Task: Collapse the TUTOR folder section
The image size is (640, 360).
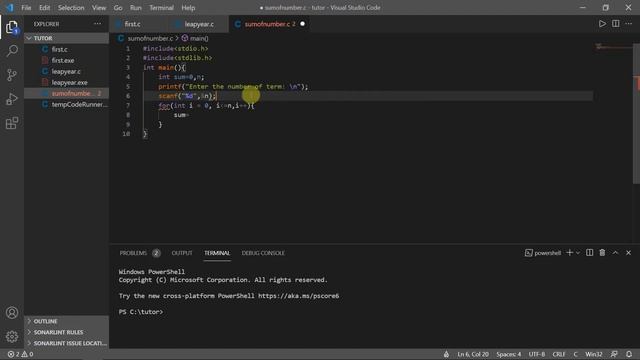Action: (x=67, y=38)
